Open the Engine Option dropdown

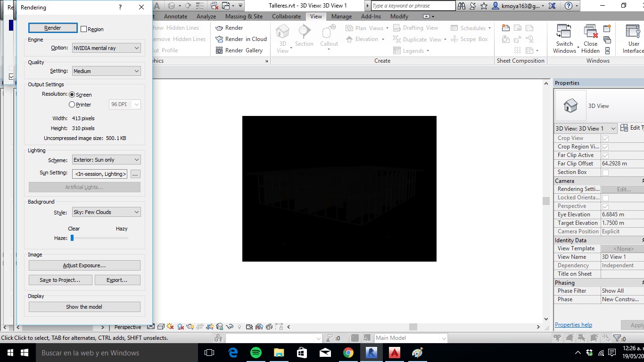[x=107, y=48]
